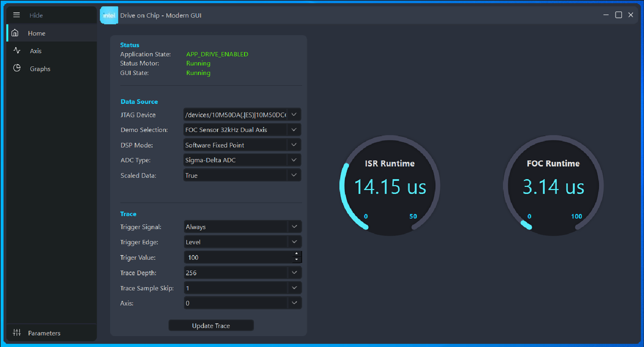Screen dimensions: 644x347
Task: Increase Triger Value with up arrow
Action: pyautogui.click(x=297, y=254)
